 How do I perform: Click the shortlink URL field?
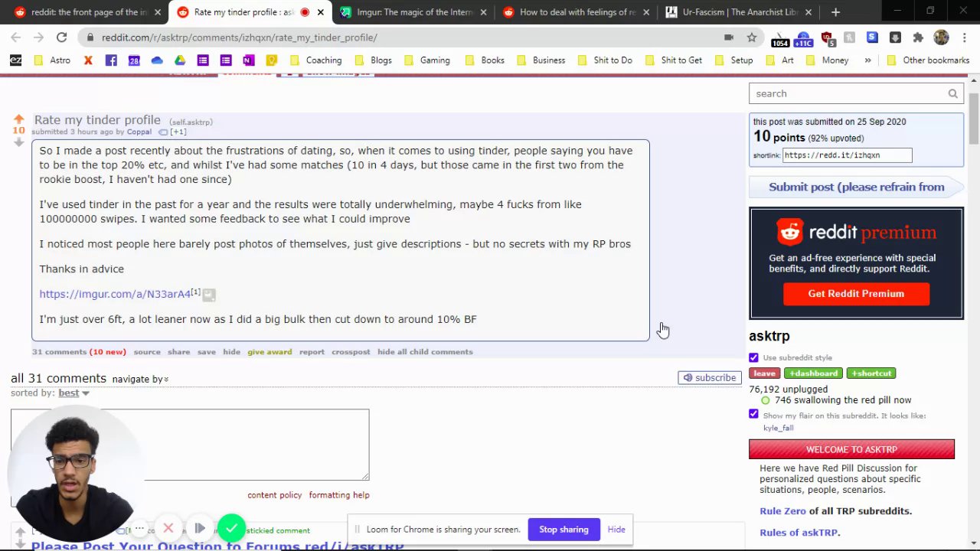(848, 155)
